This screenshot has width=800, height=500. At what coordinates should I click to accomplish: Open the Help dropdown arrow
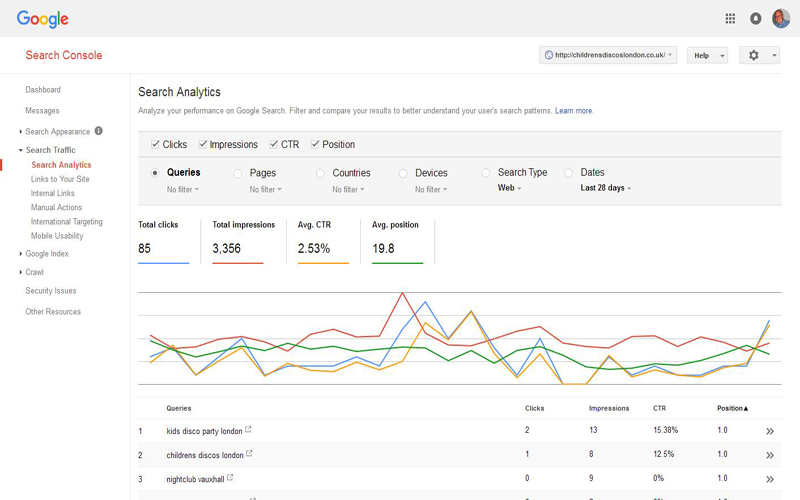pos(722,56)
